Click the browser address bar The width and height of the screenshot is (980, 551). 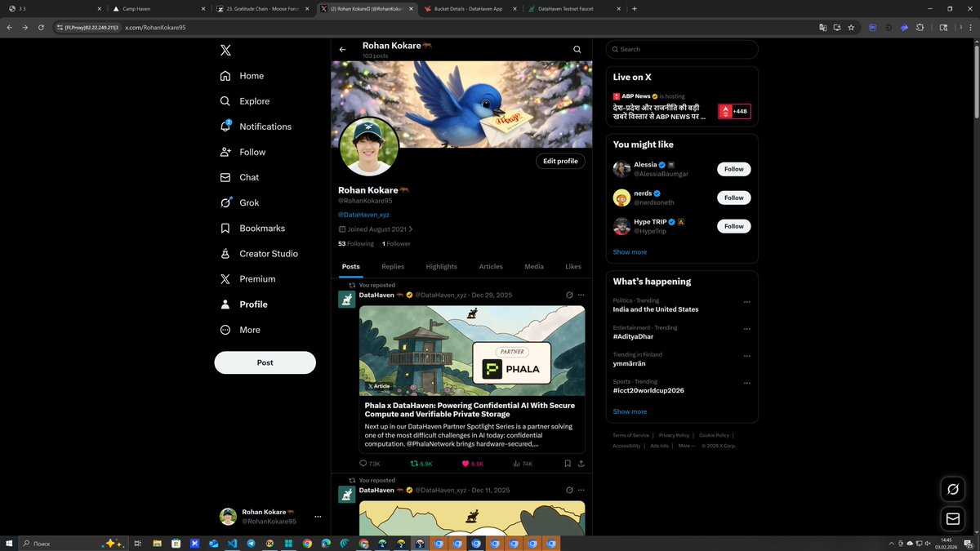433,27
